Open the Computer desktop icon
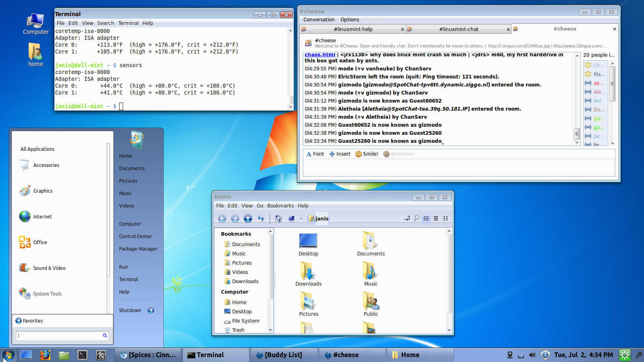This screenshot has height=362, width=644. tap(36, 24)
